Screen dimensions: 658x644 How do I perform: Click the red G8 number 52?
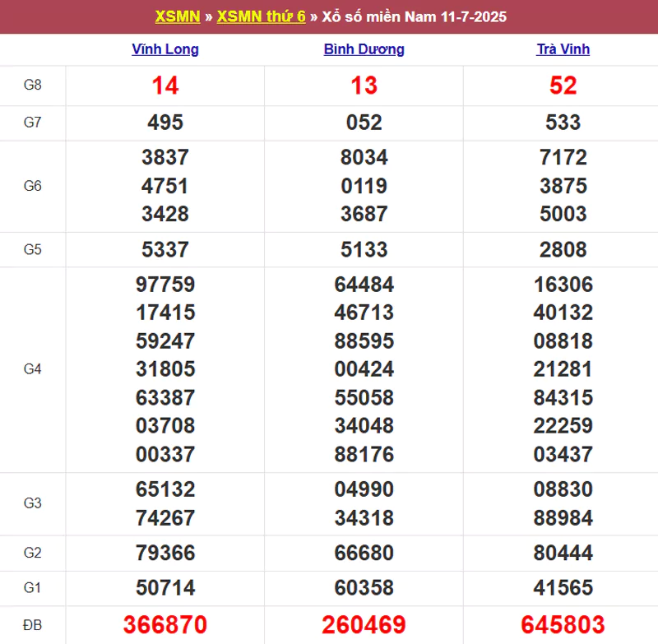click(x=563, y=86)
